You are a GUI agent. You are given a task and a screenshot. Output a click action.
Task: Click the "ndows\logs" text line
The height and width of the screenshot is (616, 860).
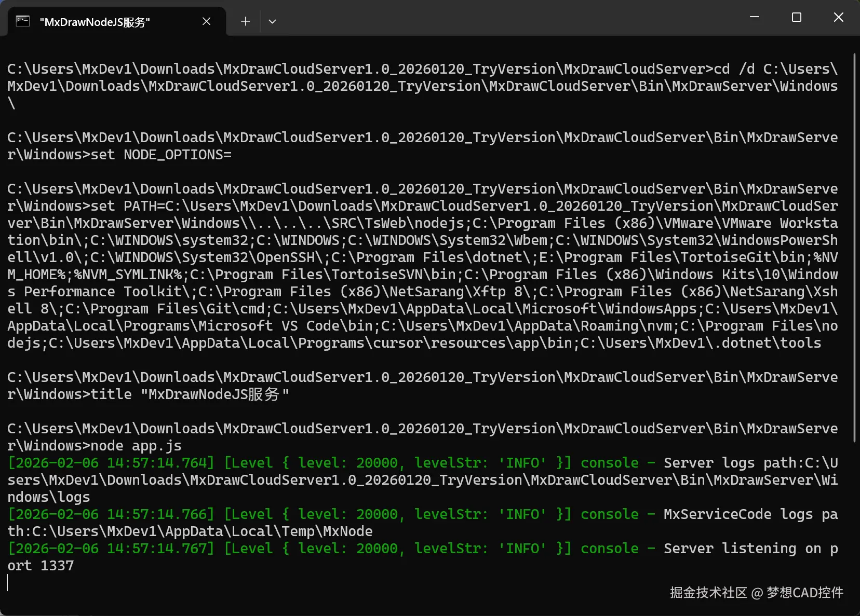49,497
